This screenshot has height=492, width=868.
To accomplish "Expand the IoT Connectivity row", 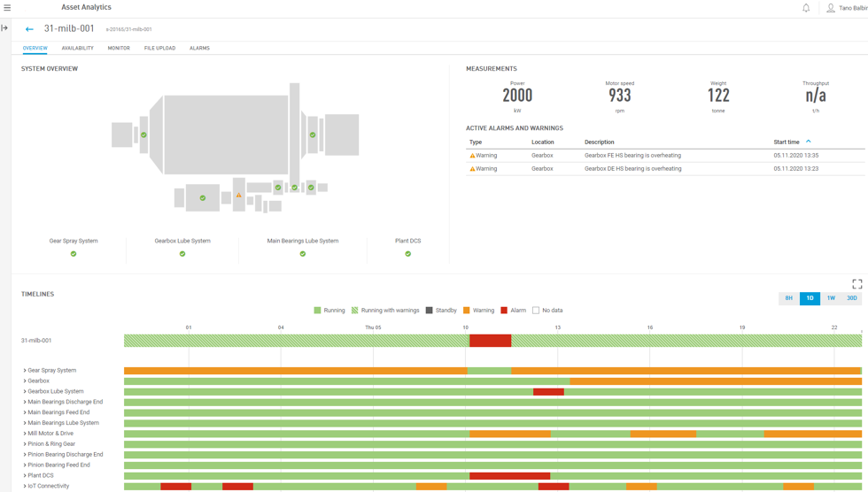I will coord(25,486).
